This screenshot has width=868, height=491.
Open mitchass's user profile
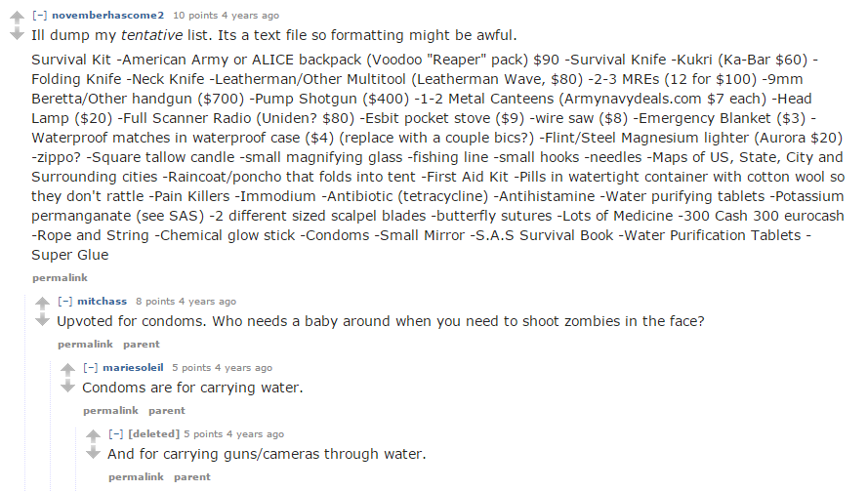coord(102,301)
